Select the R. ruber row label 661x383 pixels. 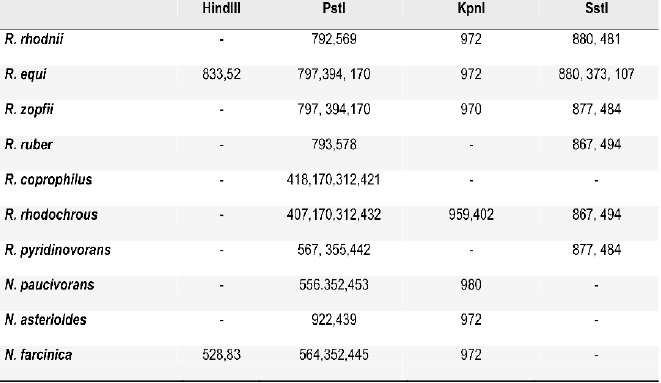point(29,145)
